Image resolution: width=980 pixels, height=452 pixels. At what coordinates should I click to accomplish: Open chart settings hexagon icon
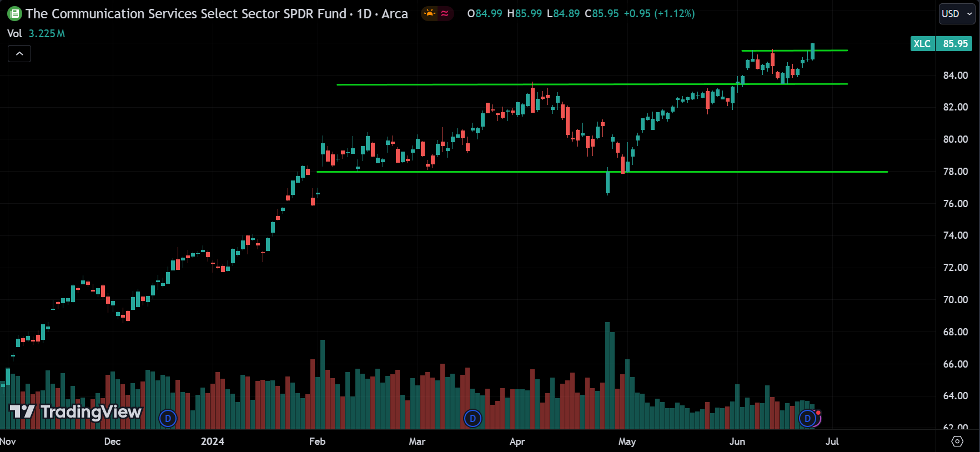tap(957, 441)
